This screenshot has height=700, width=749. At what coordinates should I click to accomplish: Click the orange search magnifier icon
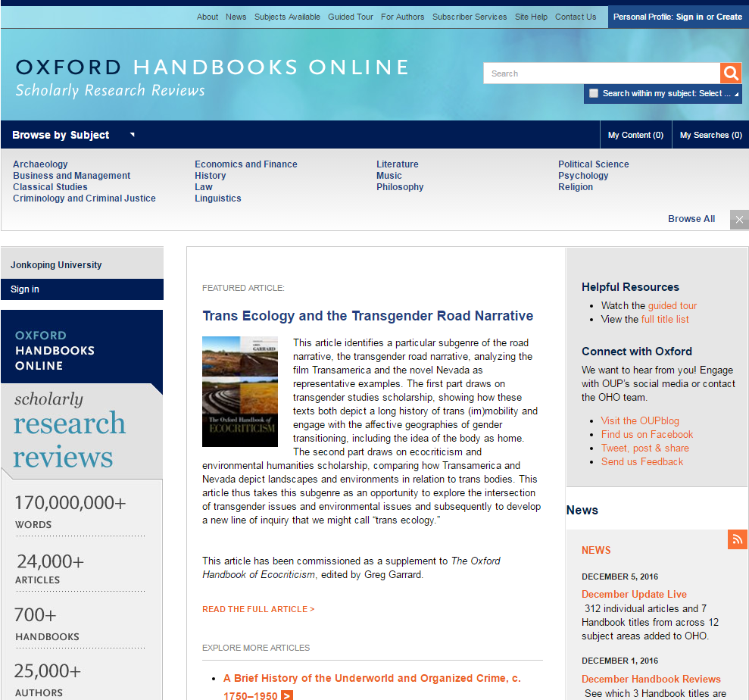coord(729,73)
